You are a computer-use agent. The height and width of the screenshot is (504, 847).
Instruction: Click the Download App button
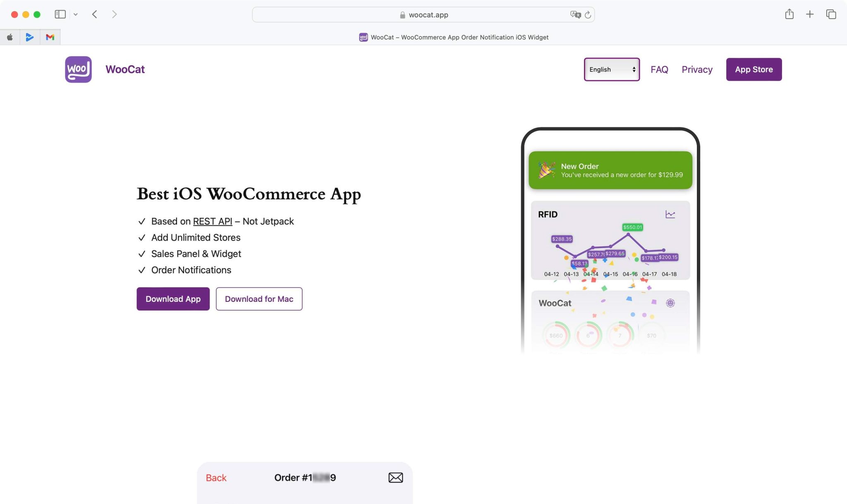pos(173,299)
